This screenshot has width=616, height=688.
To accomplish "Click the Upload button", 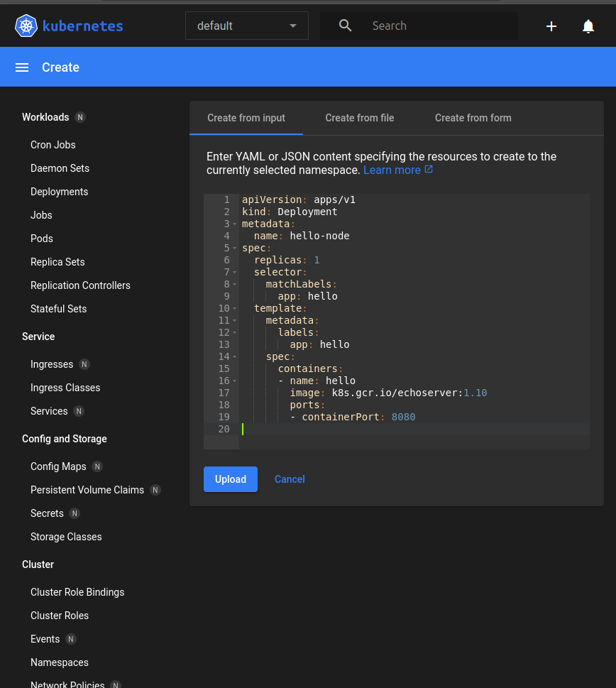I will tap(231, 479).
